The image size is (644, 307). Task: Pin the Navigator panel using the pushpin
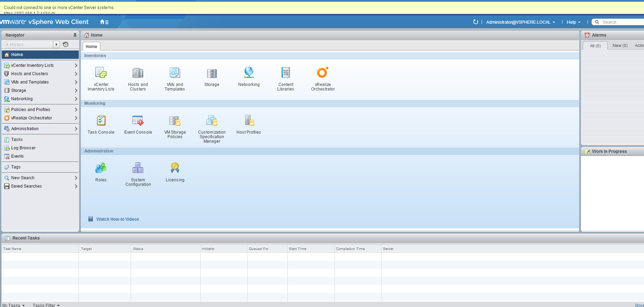coord(75,35)
